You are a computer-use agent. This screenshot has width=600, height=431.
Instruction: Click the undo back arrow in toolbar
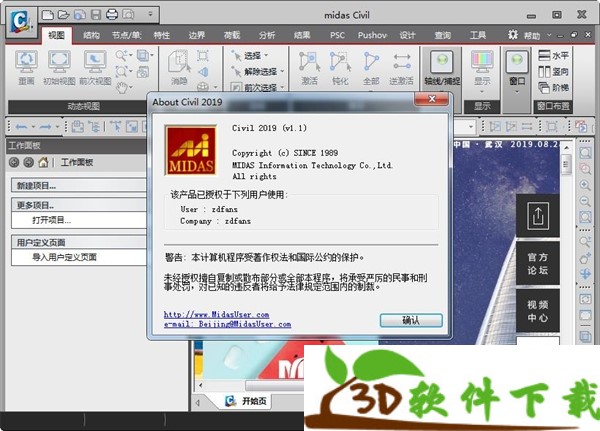[21, 126]
